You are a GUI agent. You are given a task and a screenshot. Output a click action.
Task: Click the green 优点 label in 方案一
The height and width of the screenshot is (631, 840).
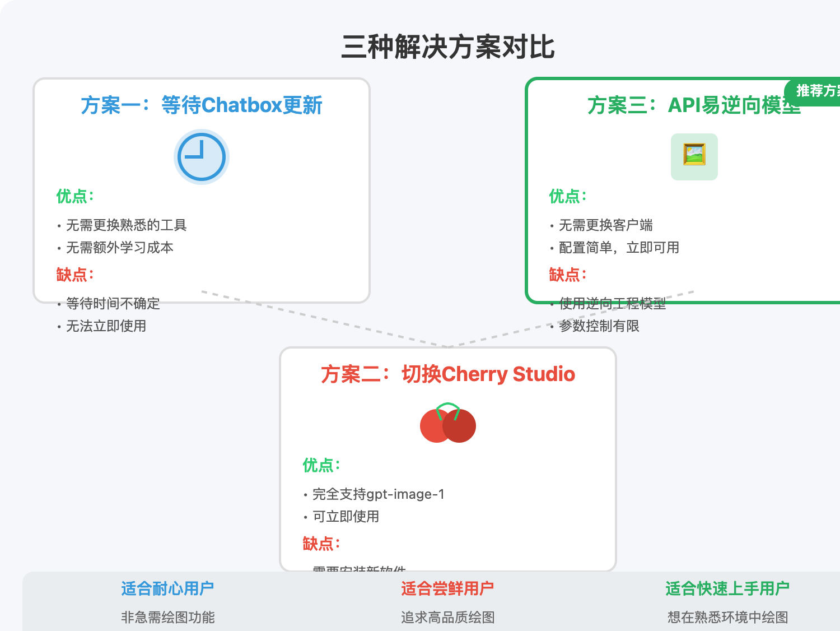pyautogui.click(x=73, y=197)
